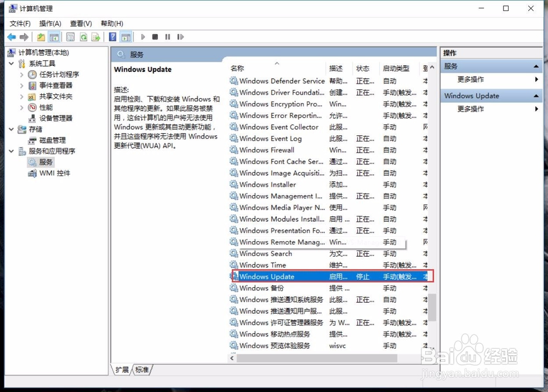Open 文件(F) menu

pyautogui.click(x=20, y=24)
